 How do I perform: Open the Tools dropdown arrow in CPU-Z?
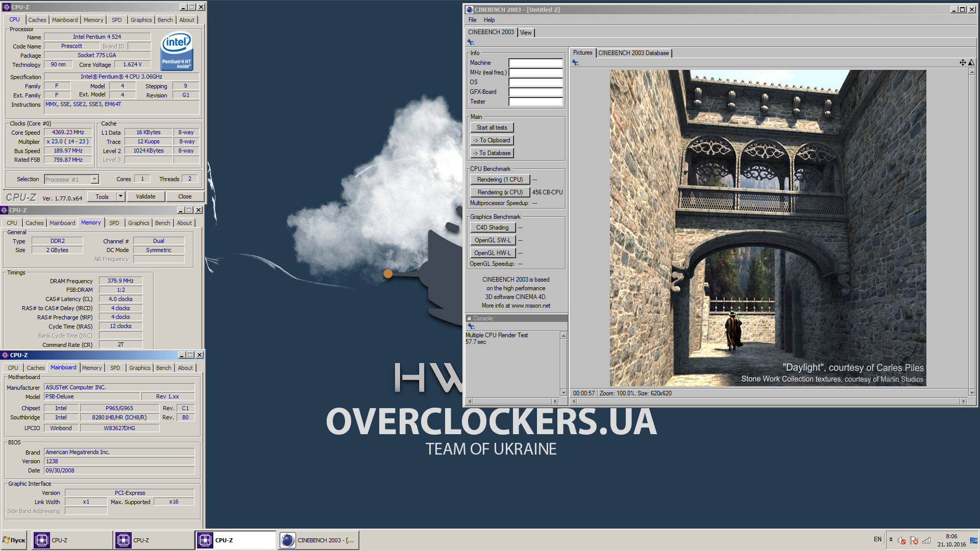121,196
